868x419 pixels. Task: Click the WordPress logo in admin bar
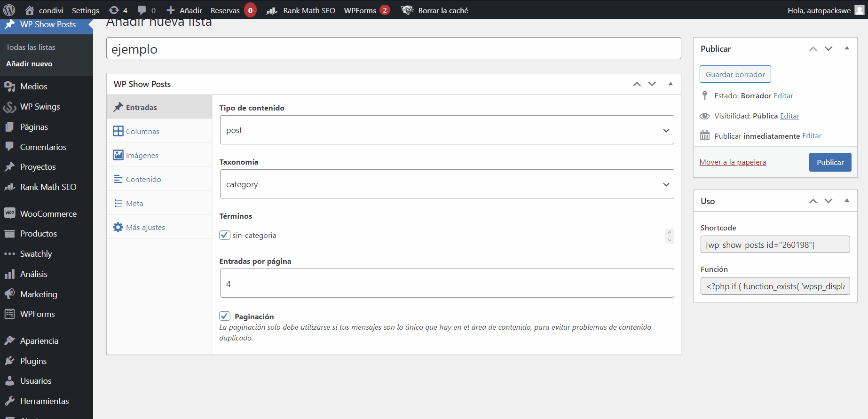pyautogui.click(x=9, y=10)
